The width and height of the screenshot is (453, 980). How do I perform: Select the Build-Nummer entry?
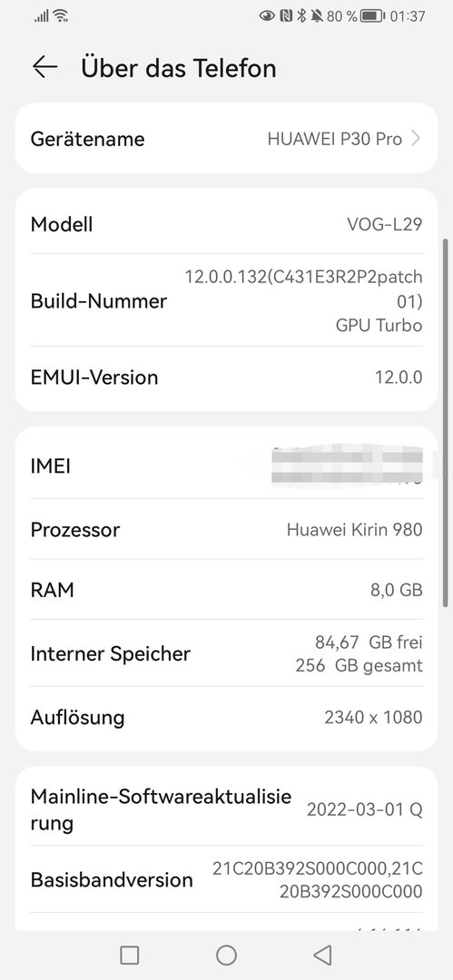227,300
